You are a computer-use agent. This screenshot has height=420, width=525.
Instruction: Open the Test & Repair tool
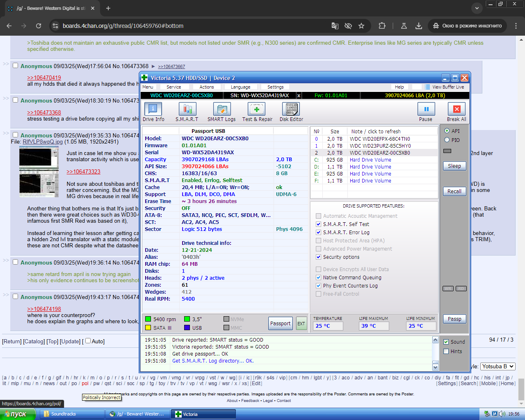[257, 109]
